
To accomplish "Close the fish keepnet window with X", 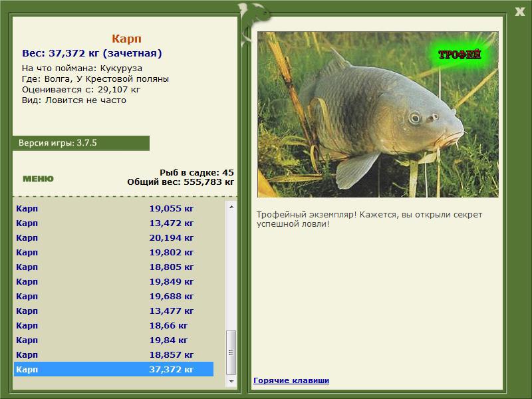I will [x=519, y=12].
